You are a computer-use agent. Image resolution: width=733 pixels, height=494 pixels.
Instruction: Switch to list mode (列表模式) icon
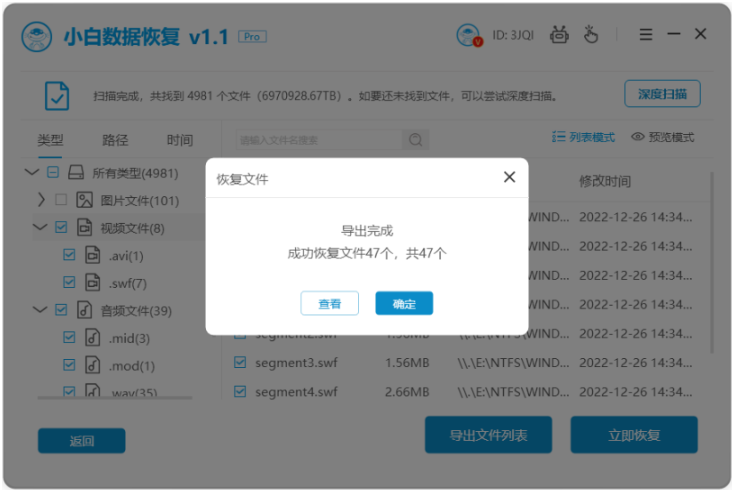coord(558,136)
